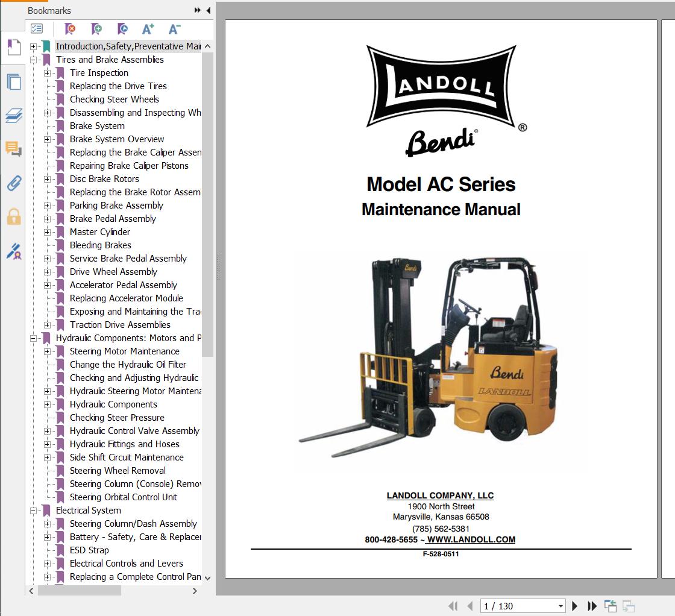
Task: Select the Bookmarks sidebar panel icon
Action: coord(13,47)
